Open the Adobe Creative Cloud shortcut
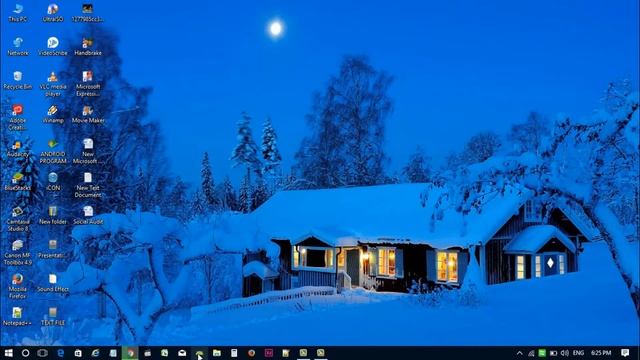 18,118
